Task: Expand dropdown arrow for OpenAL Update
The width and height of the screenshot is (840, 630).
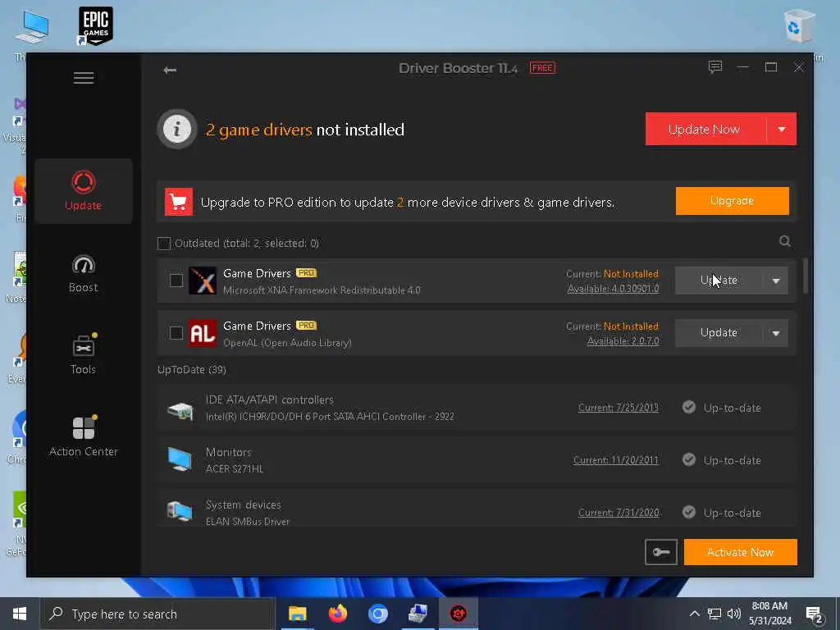Action: (776, 333)
